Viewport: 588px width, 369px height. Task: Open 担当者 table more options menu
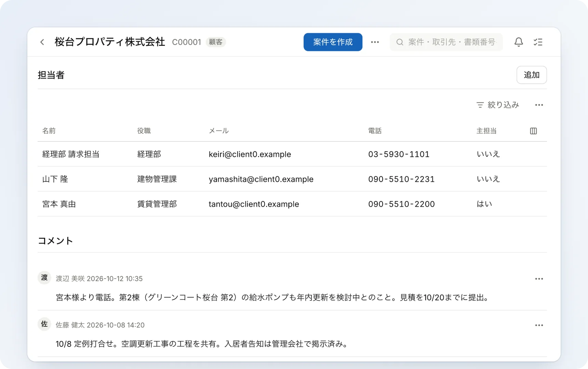[x=539, y=105]
